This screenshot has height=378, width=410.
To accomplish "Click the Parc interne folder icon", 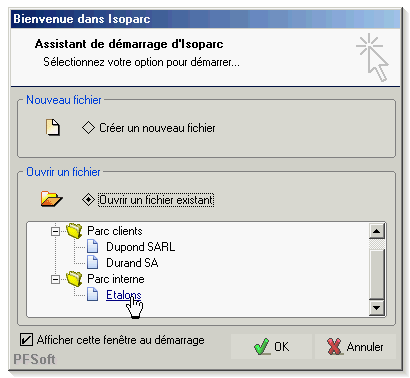I will (74, 279).
